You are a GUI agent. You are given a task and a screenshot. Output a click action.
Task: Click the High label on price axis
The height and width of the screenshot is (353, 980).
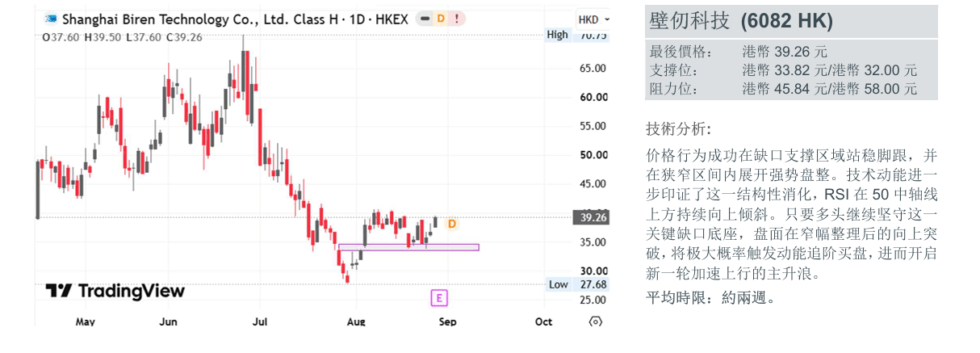[x=558, y=35]
